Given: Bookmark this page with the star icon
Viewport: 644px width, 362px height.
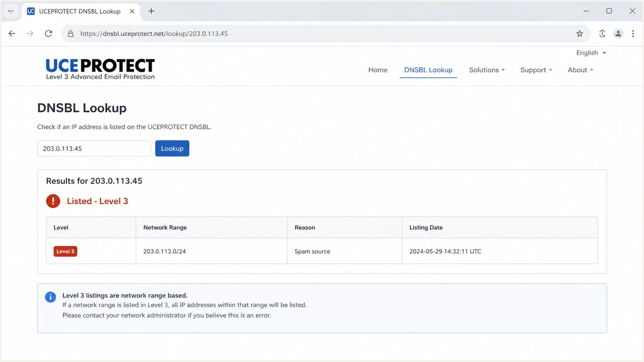Looking at the screenshot, I should coord(580,33).
